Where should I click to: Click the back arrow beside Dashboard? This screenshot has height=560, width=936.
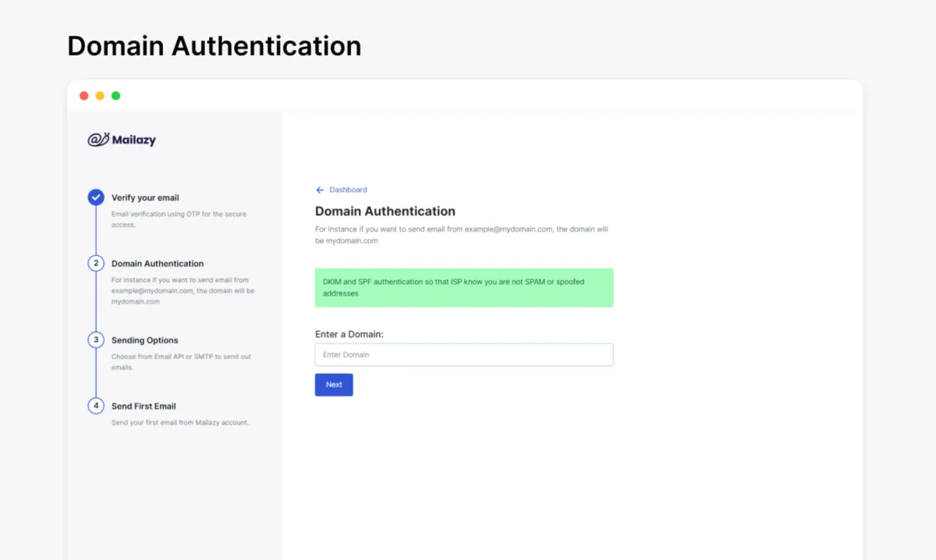tap(320, 190)
